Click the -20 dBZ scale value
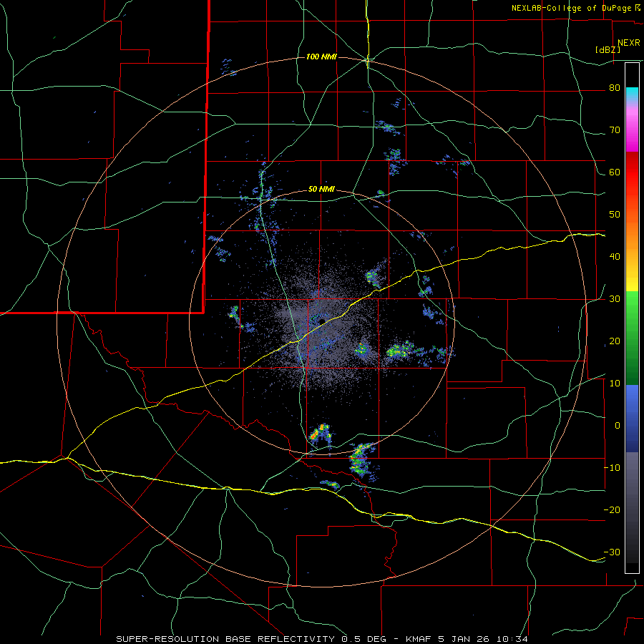 612,510
